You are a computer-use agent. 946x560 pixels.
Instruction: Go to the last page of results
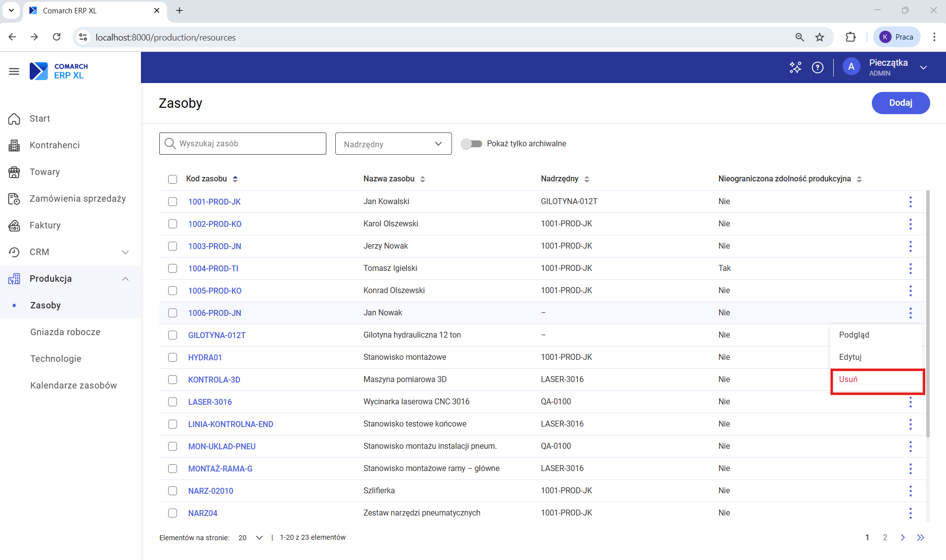click(x=920, y=538)
